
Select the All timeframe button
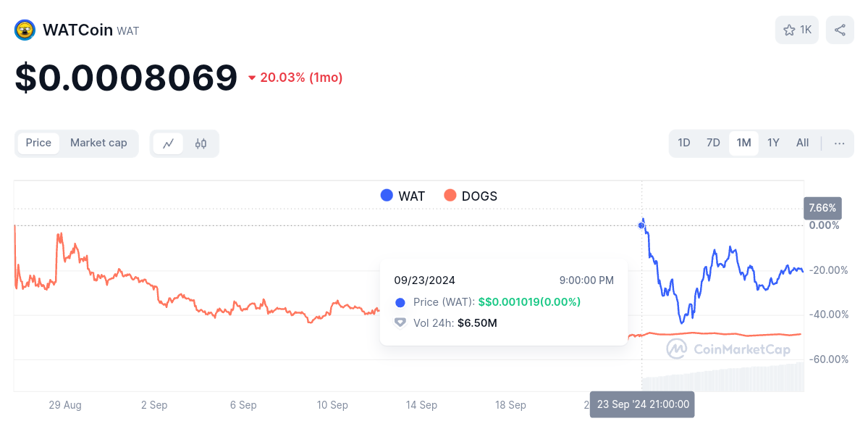tap(802, 143)
